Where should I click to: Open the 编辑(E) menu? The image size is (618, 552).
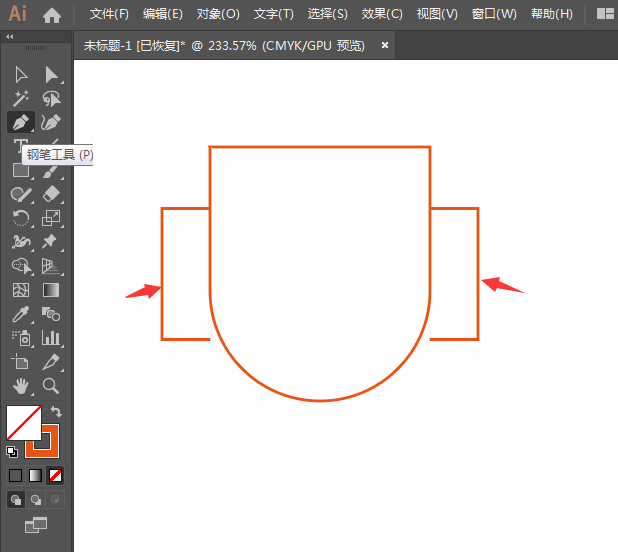[162, 14]
